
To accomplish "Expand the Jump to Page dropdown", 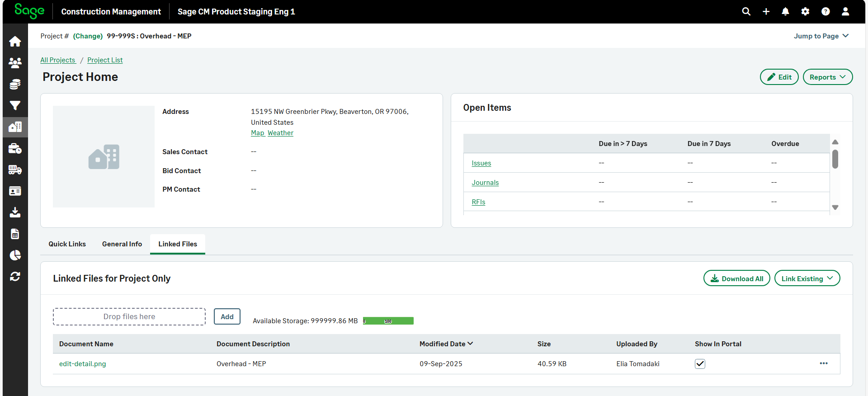I will pyautogui.click(x=821, y=36).
